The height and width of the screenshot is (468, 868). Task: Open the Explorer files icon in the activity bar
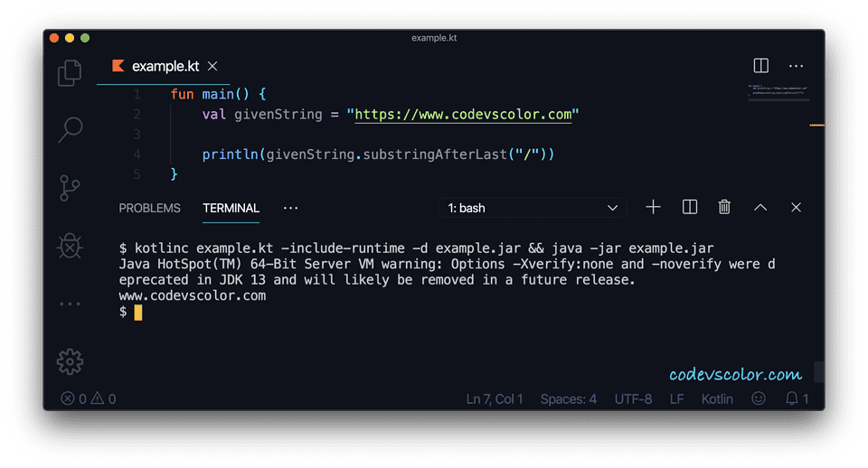click(x=70, y=73)
